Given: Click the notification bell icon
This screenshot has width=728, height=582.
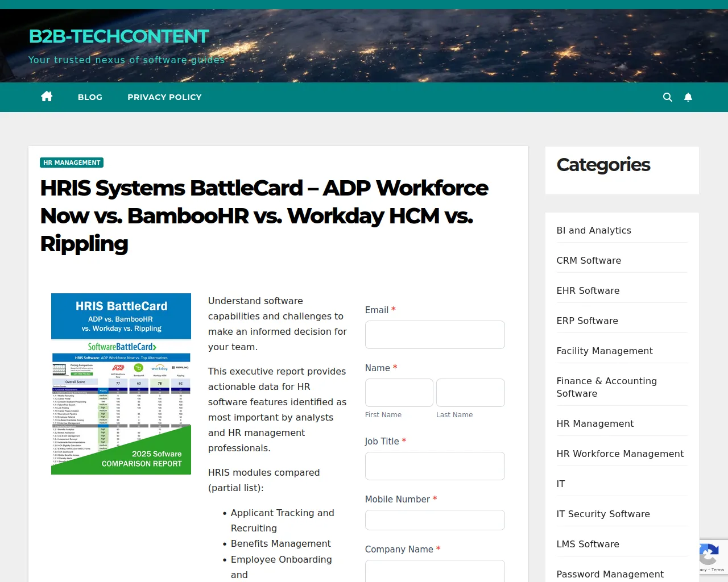Looking at the screenshot, I should click(x=688, y=97).
